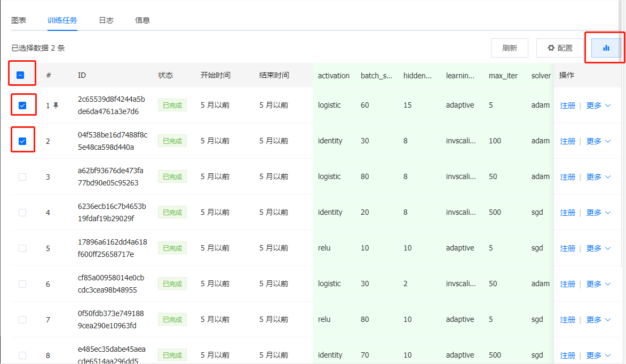Click the 状态 column header

(165, 75)
